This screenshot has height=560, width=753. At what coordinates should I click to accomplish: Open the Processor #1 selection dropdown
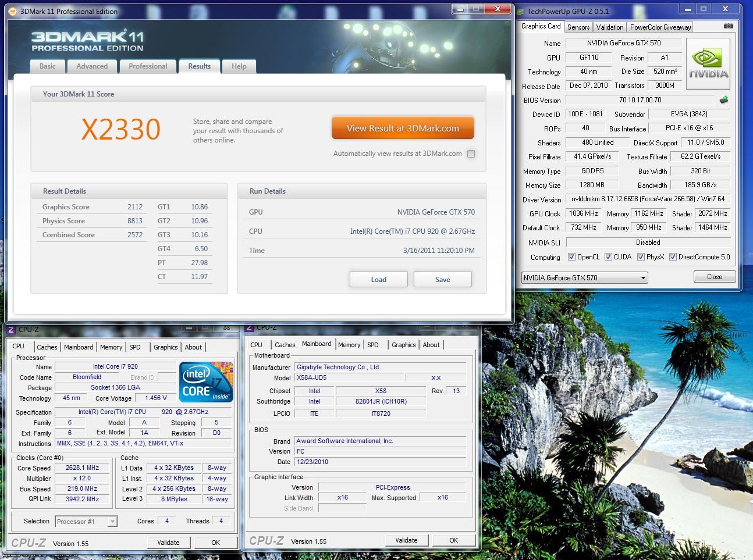click(x=86, y=521)
